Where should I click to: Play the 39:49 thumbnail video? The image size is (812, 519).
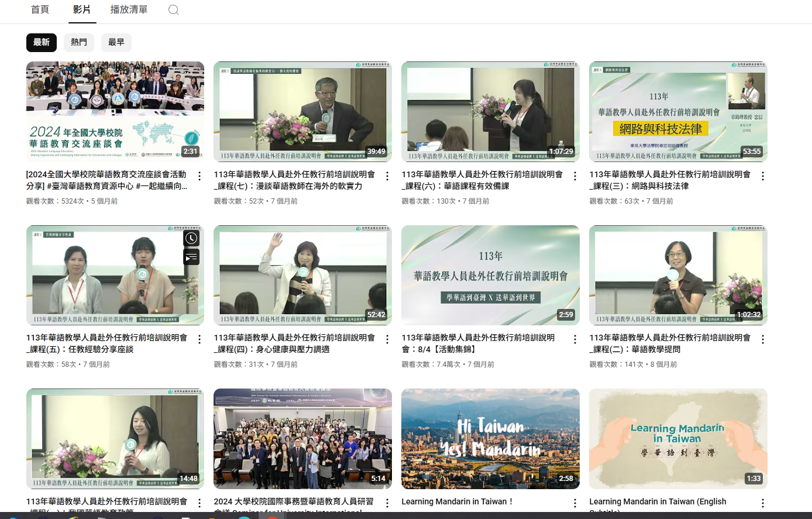pyautogui.click(x=303, y=112)
